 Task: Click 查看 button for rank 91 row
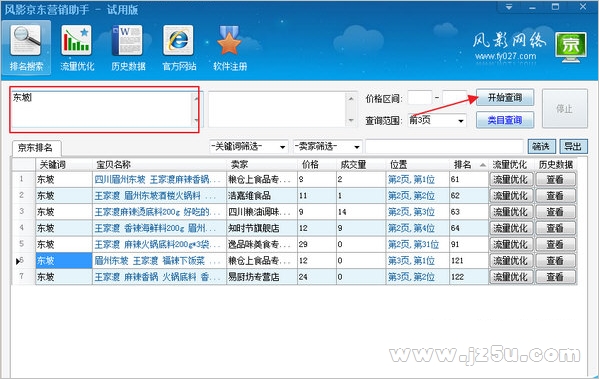[555, 245]
